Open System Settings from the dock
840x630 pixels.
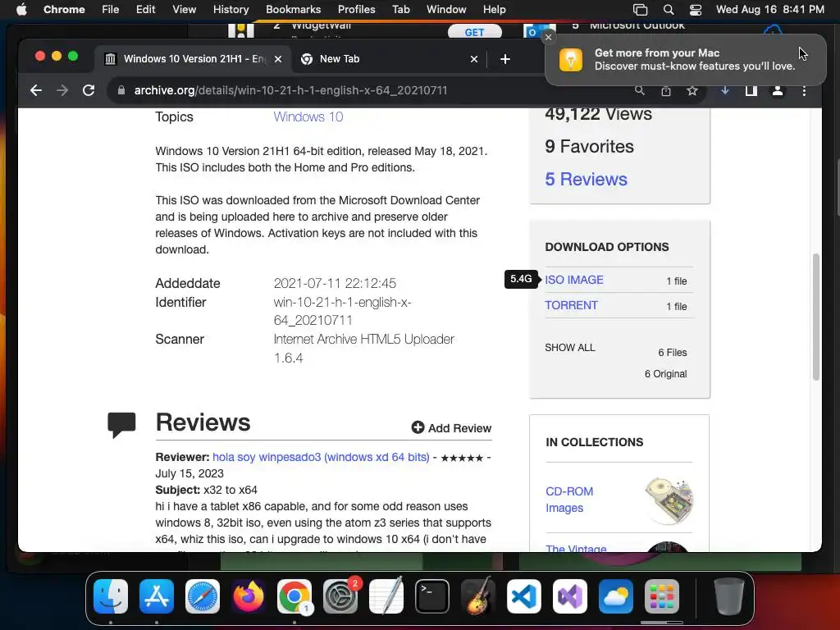point(340,596)
